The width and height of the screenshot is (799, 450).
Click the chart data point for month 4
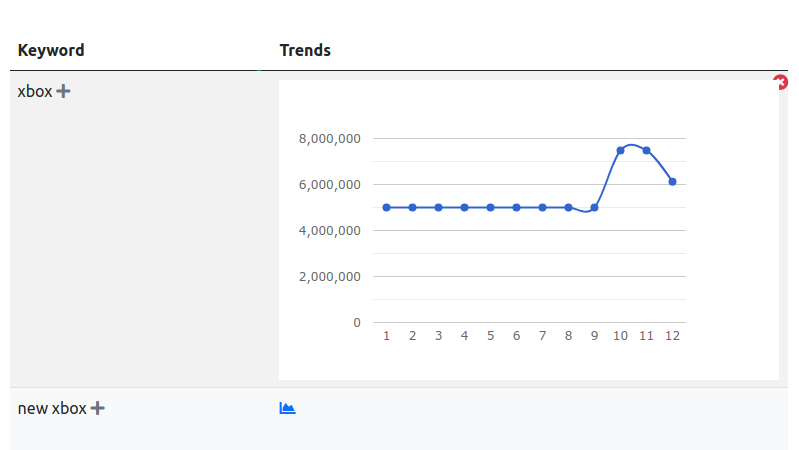464,207
